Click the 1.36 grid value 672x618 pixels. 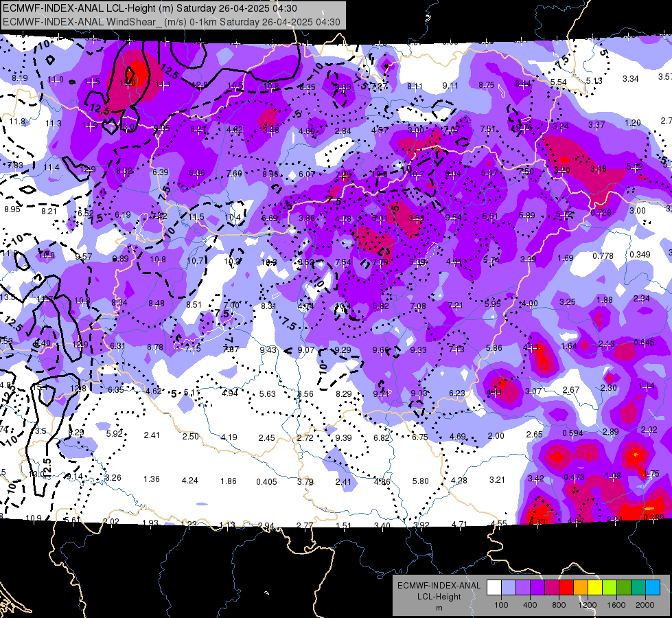pyautogui.click(x=152, y=479)
